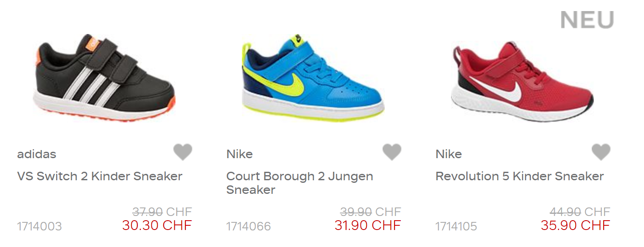Click the 30.30 CHF sale price
This screenshot has height=247, width=644.
coord(157,225)
